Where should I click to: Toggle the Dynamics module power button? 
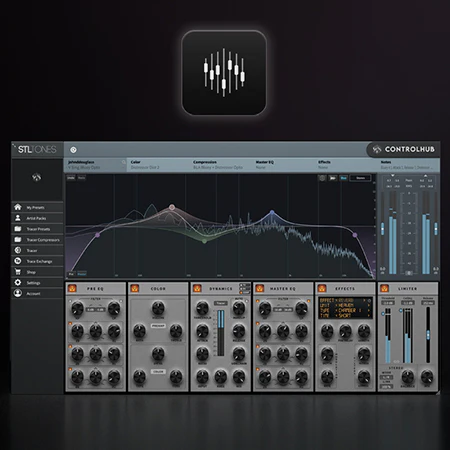pyautogui.click(x=197, y=288)
